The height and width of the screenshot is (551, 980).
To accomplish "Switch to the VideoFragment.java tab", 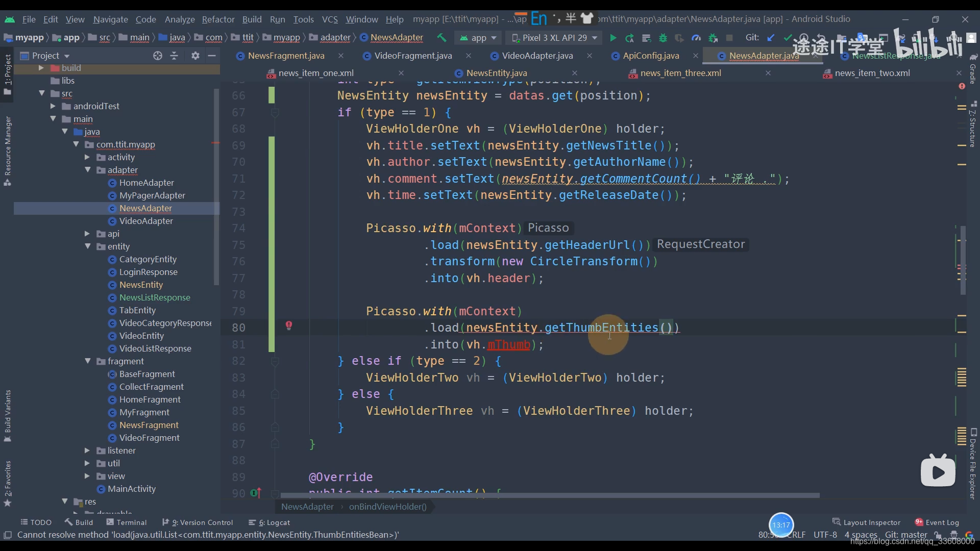I will click(412, 56).
